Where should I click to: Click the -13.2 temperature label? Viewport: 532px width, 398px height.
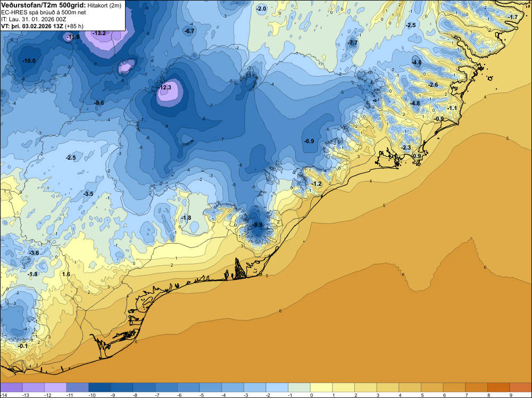[x=100, y=33]
